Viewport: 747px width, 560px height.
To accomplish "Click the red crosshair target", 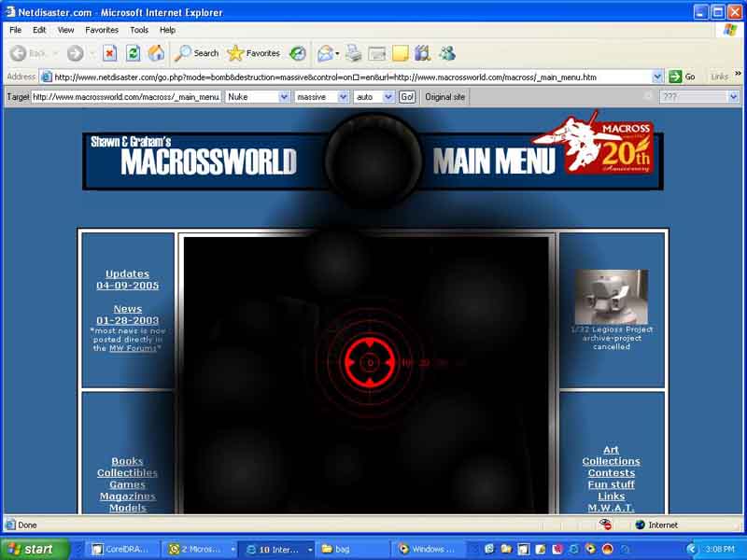I will coord(370,363).
